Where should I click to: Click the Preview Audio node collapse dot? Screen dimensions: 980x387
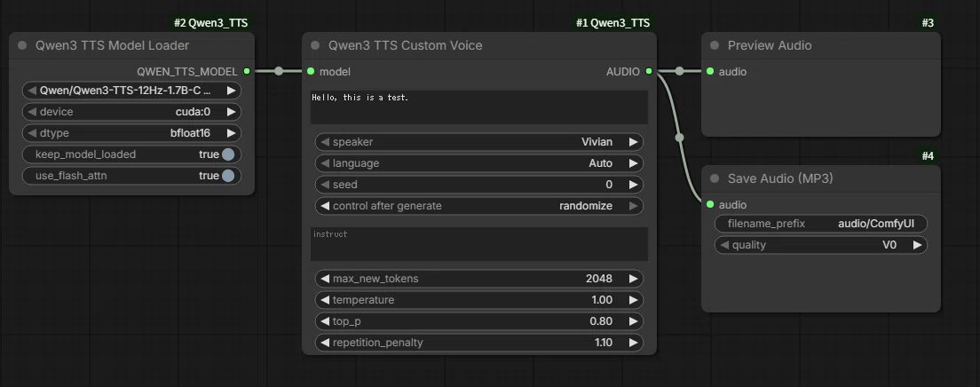click(715, 45)
